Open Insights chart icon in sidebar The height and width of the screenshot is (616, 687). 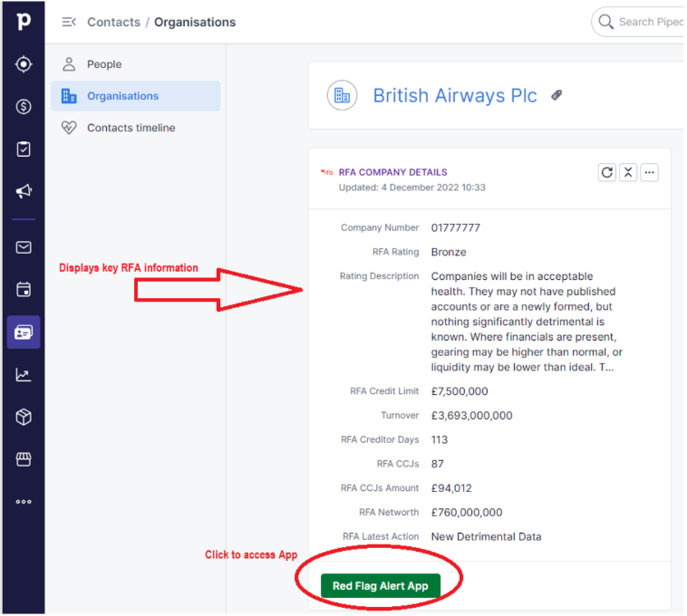(24, 374)
